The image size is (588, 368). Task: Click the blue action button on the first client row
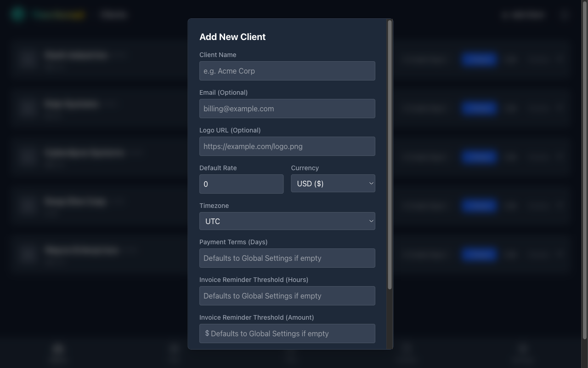coord(479,59)
